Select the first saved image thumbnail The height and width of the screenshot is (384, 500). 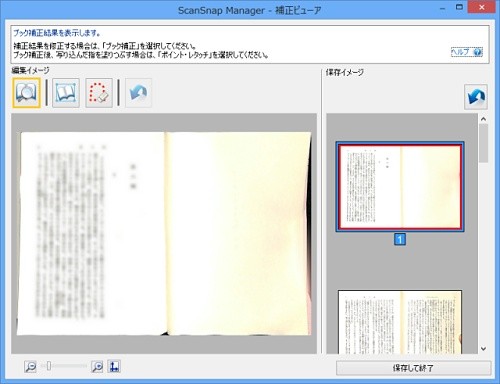click(399, 187)
